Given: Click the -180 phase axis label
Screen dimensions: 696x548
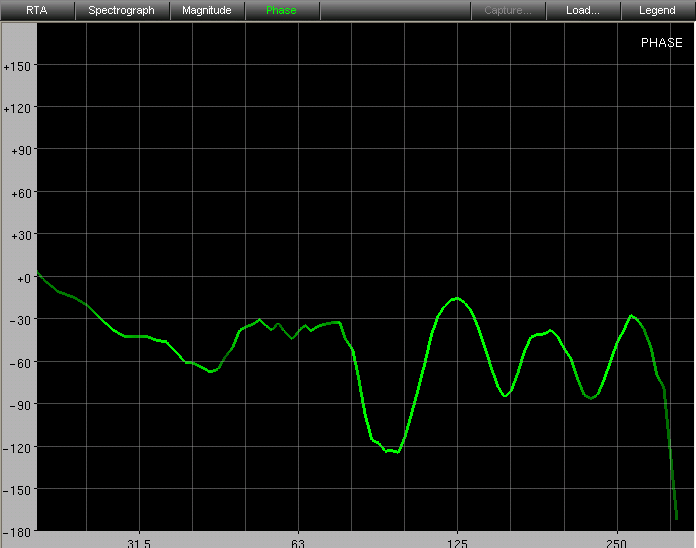Looking at the screenshot, I should tap(17, 532).
